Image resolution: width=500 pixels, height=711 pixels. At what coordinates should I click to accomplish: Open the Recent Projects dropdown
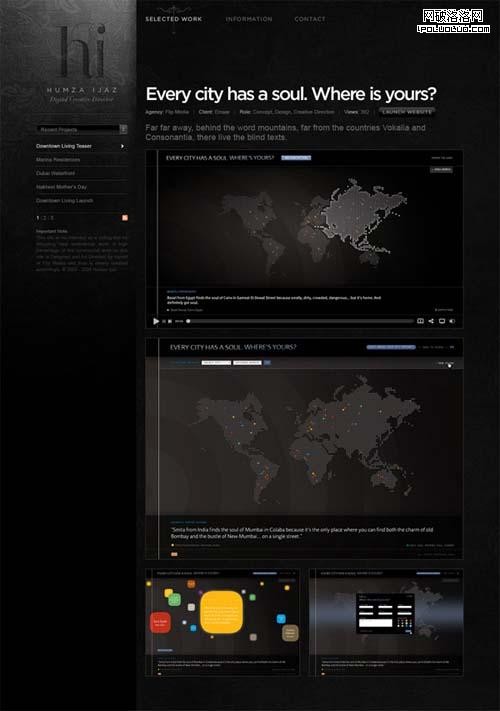point(82,129)
